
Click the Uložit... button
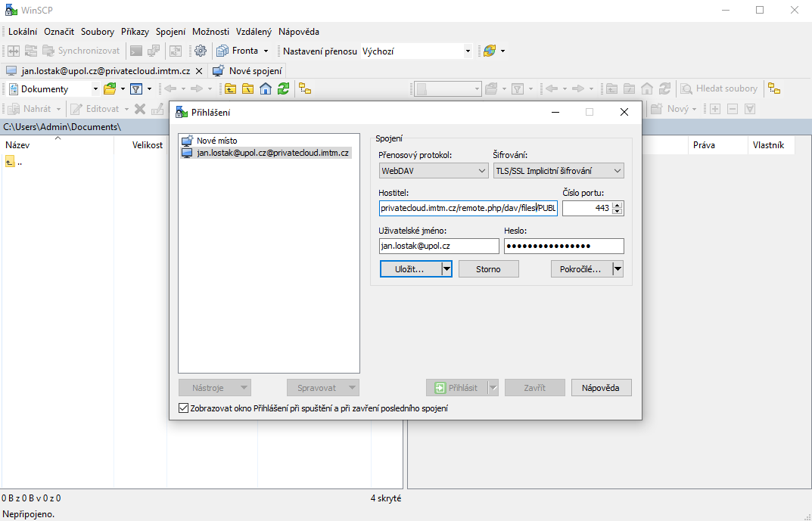pyautogui.click(x=410, y=269)
